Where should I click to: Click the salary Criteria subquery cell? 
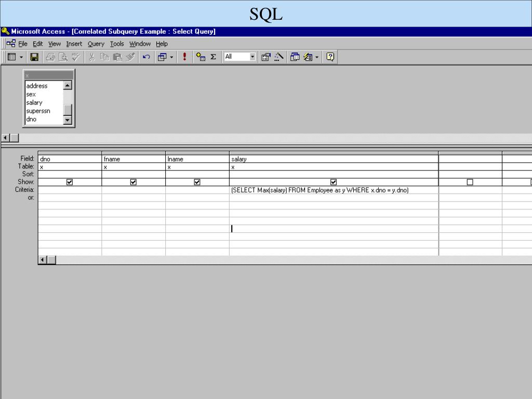pos(334,190)
